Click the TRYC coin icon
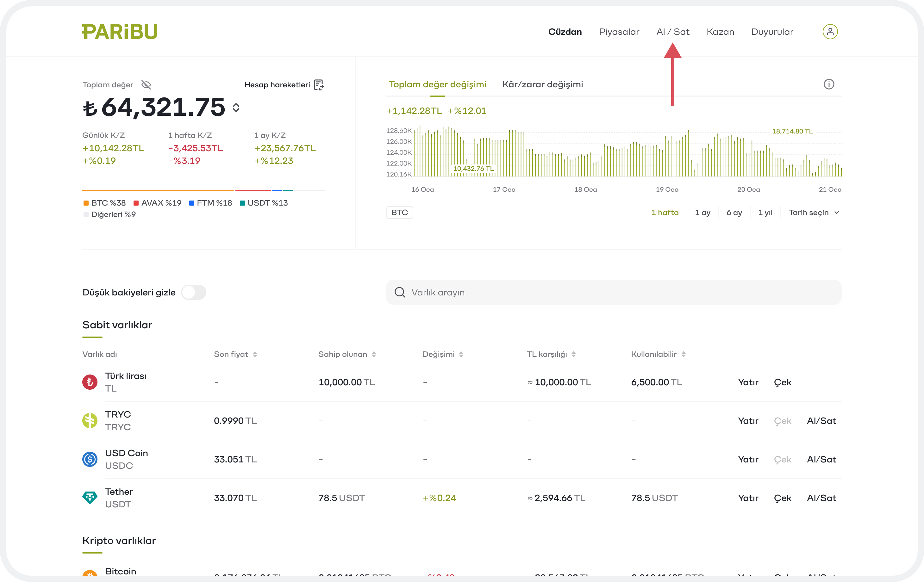The height and width of the screenshot is (582, 924). [90, 420]
